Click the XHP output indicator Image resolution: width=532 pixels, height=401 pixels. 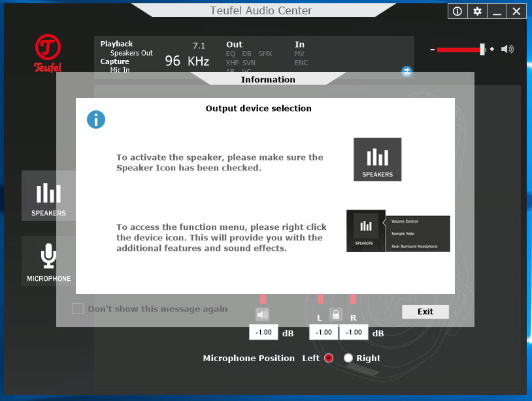233,63
